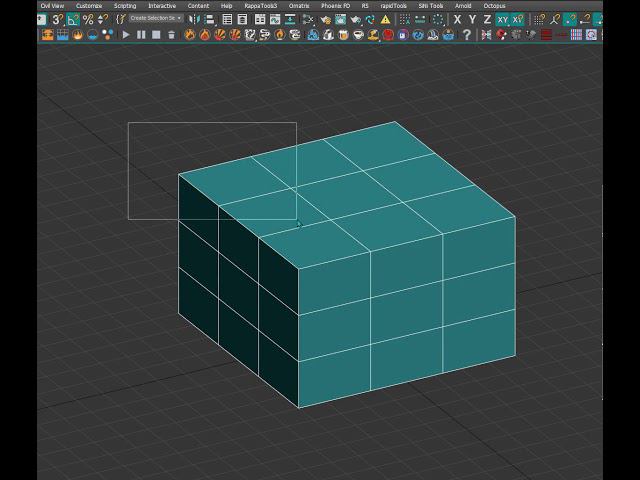This screenshot has width=640, height=480.
Task: Toggle the Angle Snap button
Action: coord(73,19)
